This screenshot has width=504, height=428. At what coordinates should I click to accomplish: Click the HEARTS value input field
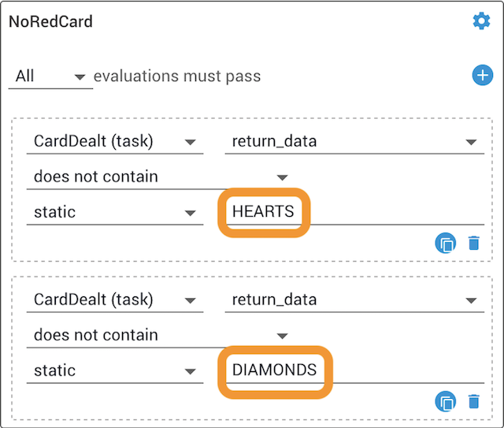(354, 212)
